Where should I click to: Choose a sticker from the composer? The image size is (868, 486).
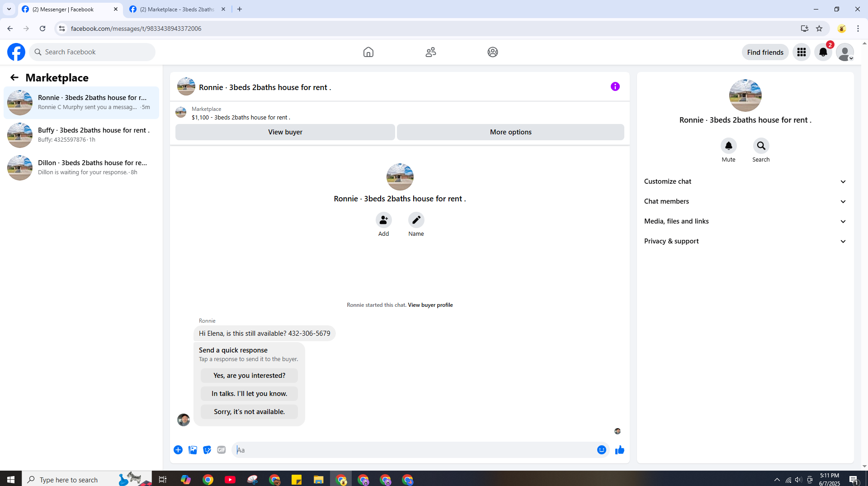coord(207,450)
